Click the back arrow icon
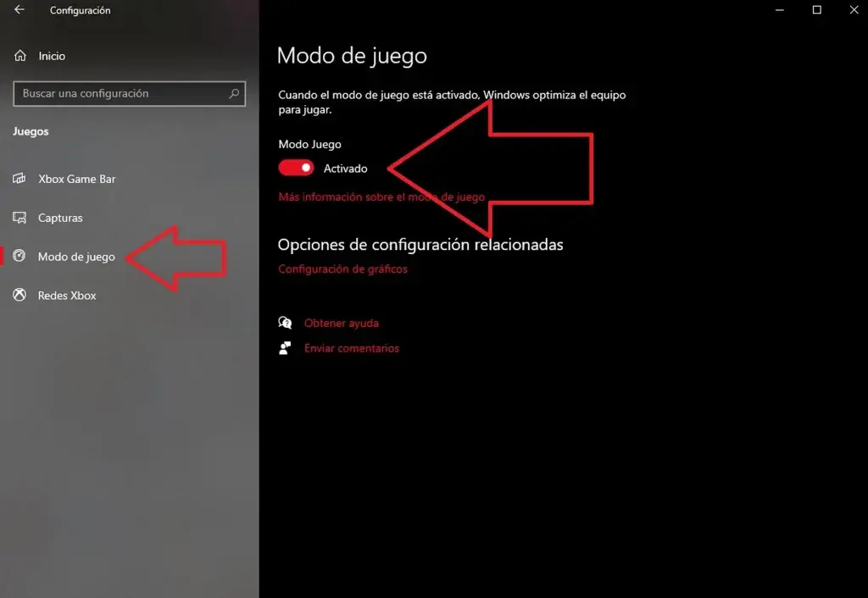 click(19, 9)
